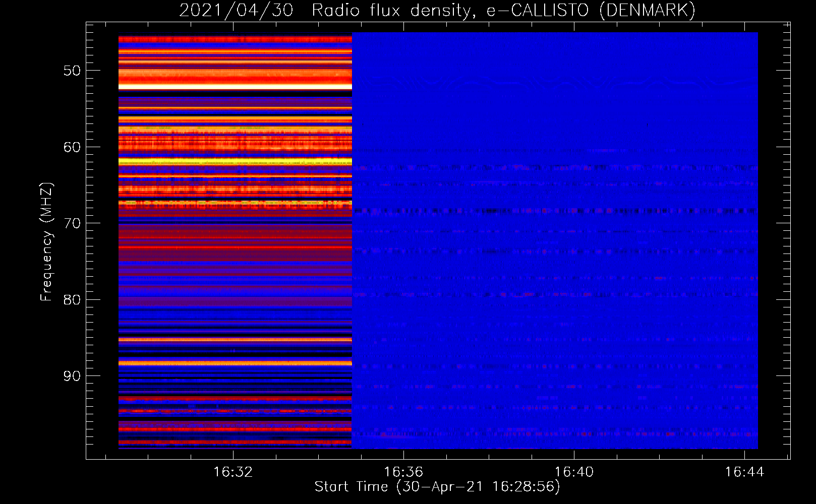Click the 16:36 time tick label
This screenshot has width=816, height=504.
(403, 472)
